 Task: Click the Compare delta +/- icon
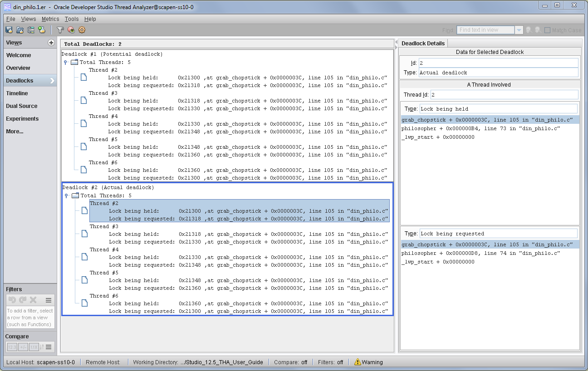tap(23, 347)
